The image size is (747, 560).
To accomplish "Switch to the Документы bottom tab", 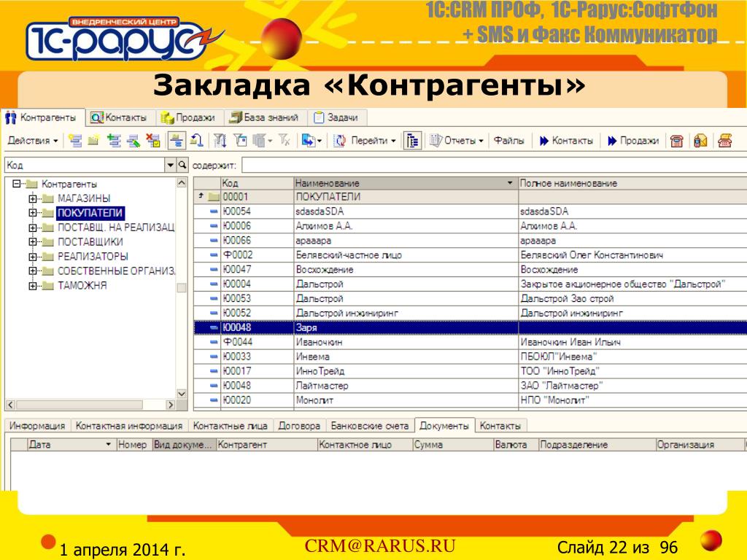I will coord(444,426).
